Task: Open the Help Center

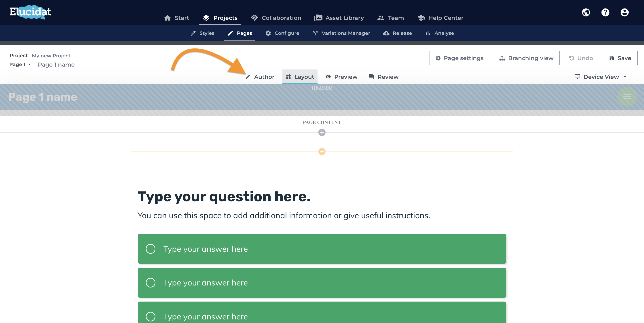Action: pyautogui.click(x=440, y=18)
